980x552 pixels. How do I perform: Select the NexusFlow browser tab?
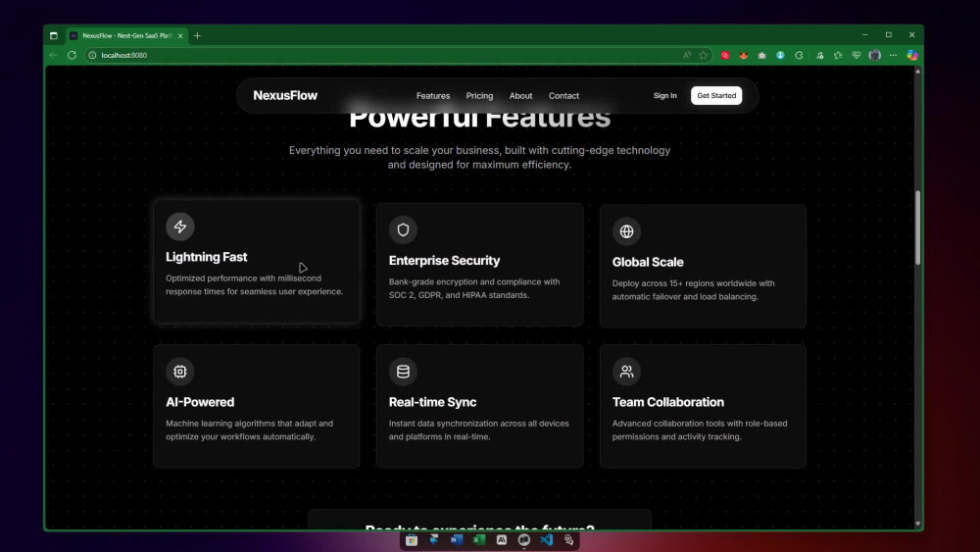click(125, 35)
